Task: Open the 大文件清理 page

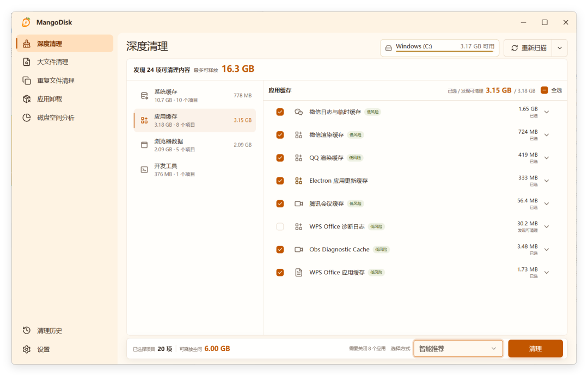Action: point(65,62)
